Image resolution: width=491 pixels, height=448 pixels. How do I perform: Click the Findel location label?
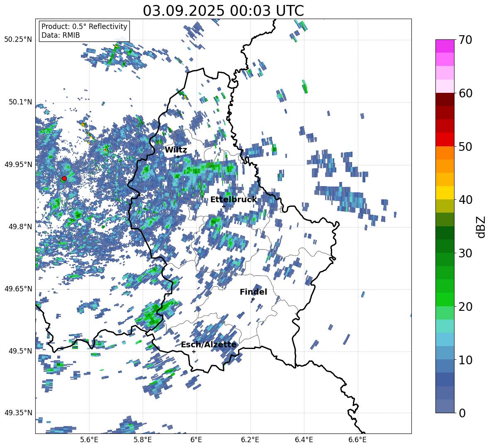point(253,292)
